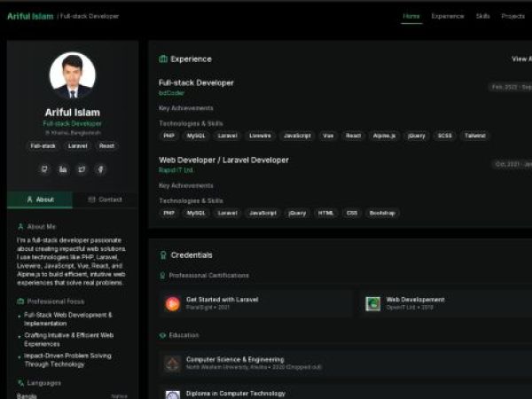532x399 pixels.
Task: Click the Home navigation item
Action: point(411,16)
